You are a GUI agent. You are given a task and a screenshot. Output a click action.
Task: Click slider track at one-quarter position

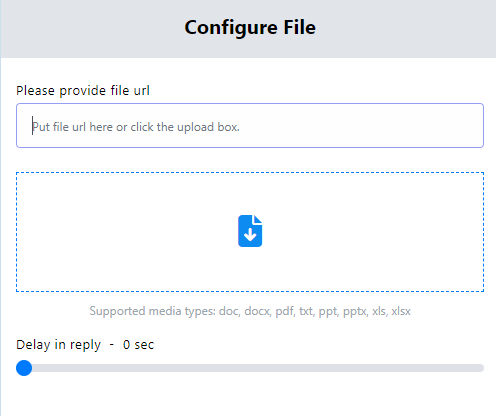point(133,368)
